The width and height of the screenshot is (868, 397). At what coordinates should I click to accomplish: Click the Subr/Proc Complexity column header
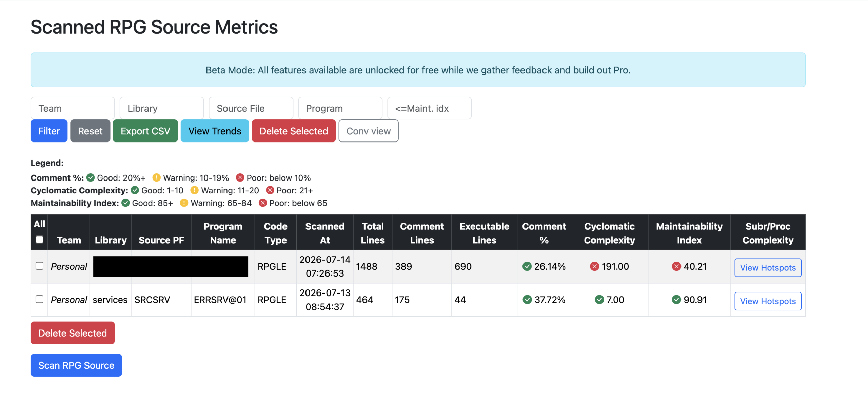point(768,233)
